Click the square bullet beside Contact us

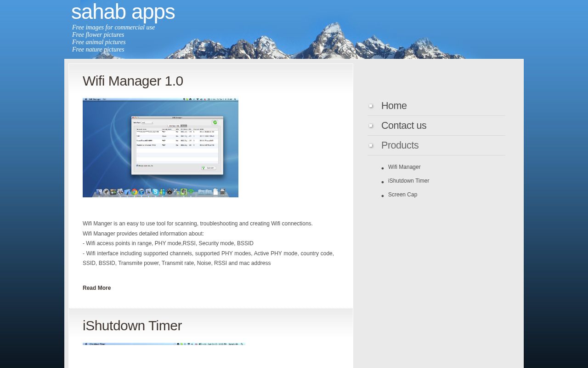pos(371,126)
